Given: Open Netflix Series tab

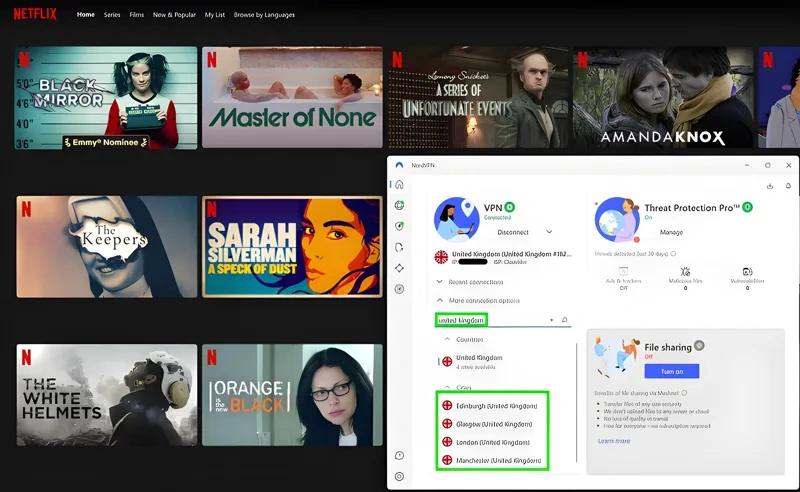Looking at the screenshot, I should point(112,15).
